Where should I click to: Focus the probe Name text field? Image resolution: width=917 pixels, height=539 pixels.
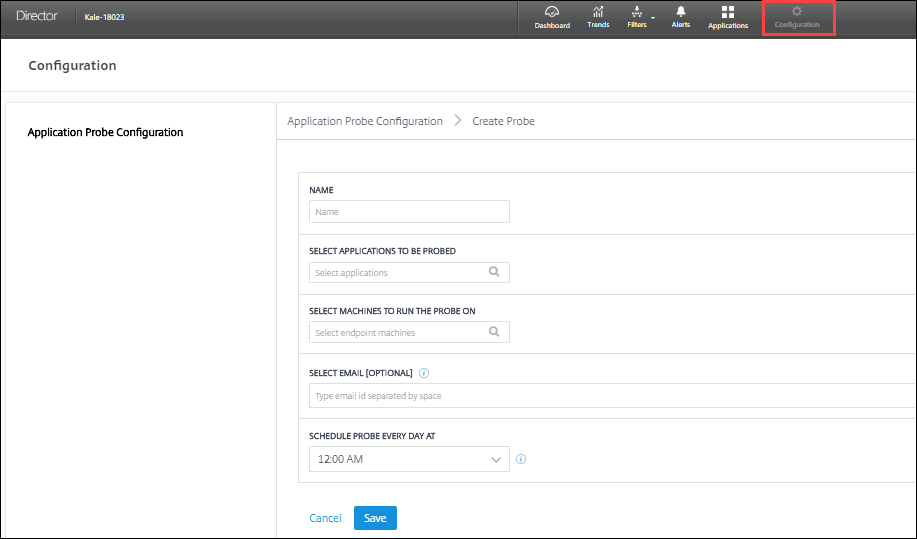pyautogui.click(x=409, y=212)
